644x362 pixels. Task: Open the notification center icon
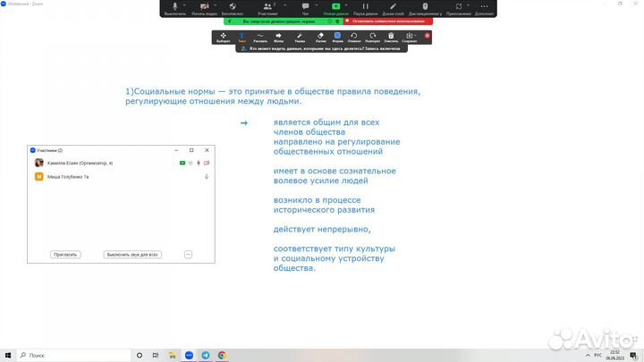coord(634,356)
